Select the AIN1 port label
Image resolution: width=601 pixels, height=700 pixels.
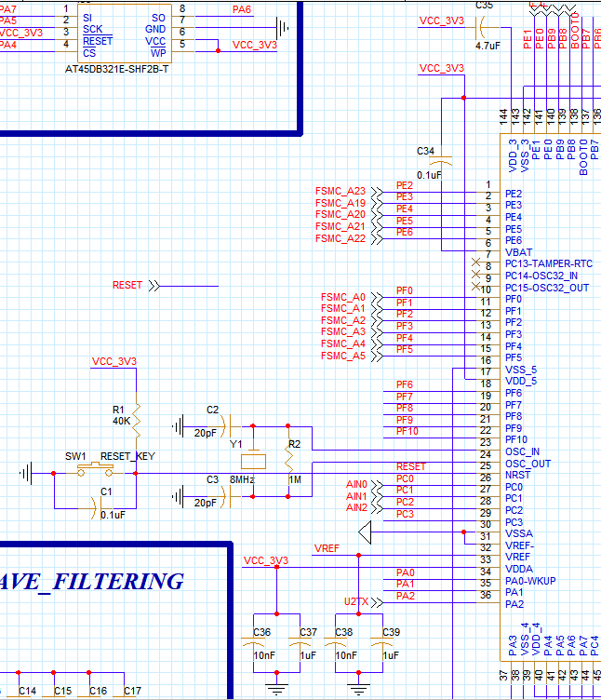click(x=356, y=496)
